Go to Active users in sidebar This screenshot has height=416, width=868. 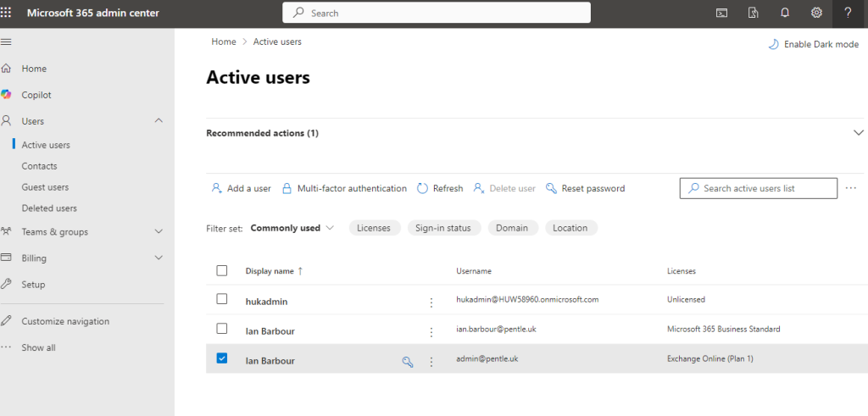(46, 145)
